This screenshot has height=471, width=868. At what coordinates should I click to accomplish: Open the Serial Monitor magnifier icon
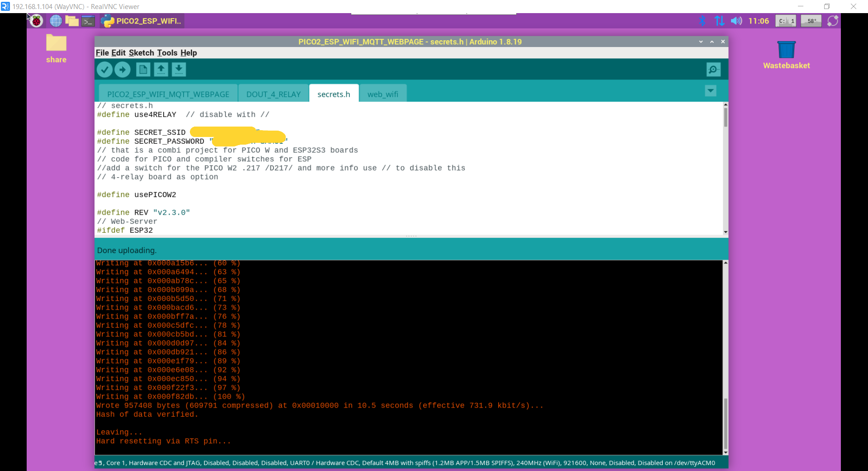pyautogui.click(x=713, y=70)
